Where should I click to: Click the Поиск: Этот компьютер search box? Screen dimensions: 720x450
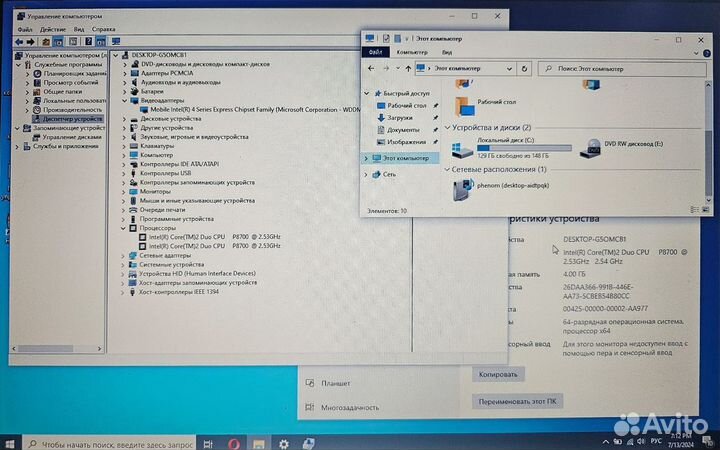click(622, 69)
